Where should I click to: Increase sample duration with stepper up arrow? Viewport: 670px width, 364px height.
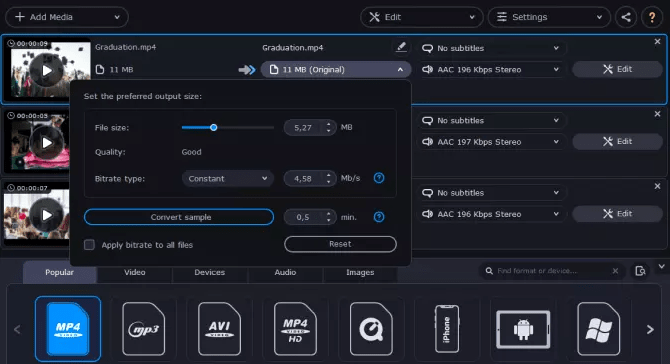[x=328, y=214]
